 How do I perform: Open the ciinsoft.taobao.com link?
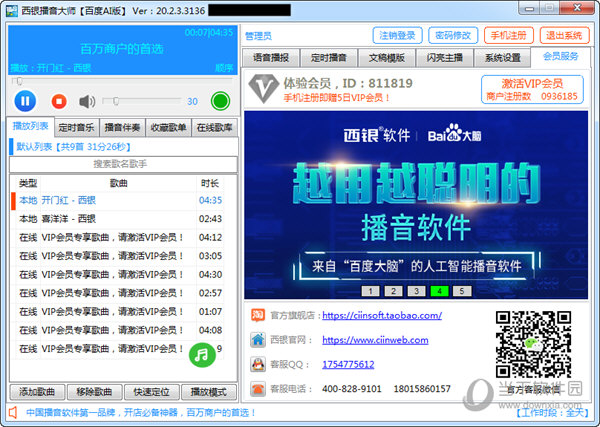pyautogui.click(x=382, y=315)
